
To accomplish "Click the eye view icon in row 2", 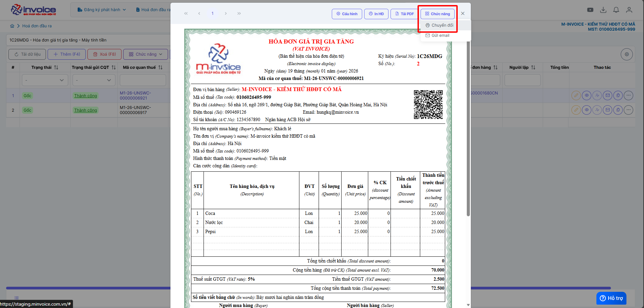I will click(587, 110).
